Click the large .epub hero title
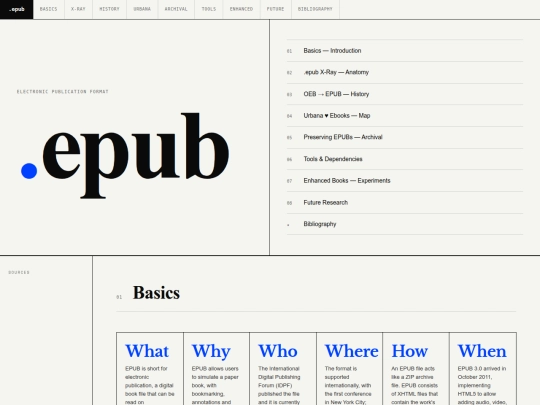Image resolution: width=540 pixels, height=405 pixels. click(125, 155)
